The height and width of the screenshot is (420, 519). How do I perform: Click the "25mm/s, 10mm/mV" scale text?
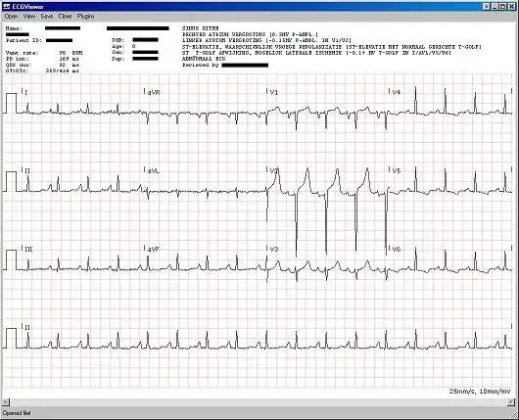pyautogui.click(x=480, y=392)
